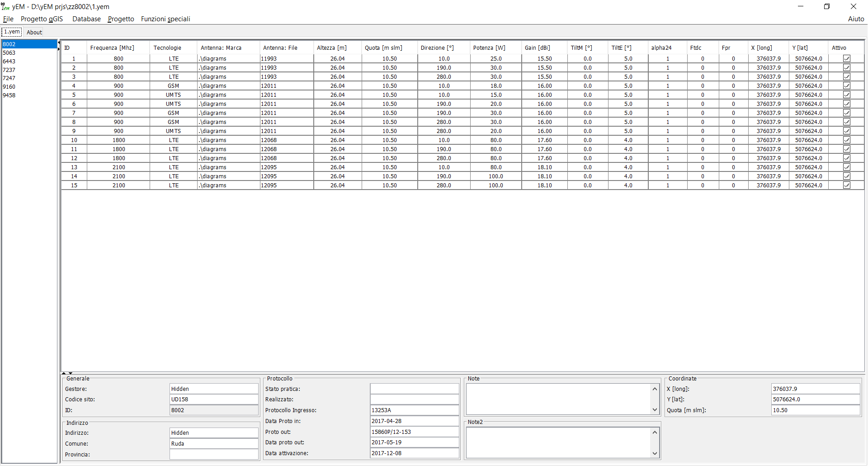Click the down arrow above Generale panel
The width and height of the screenshot is (868, 466).
pyautogui.click(x=71, y=373)
